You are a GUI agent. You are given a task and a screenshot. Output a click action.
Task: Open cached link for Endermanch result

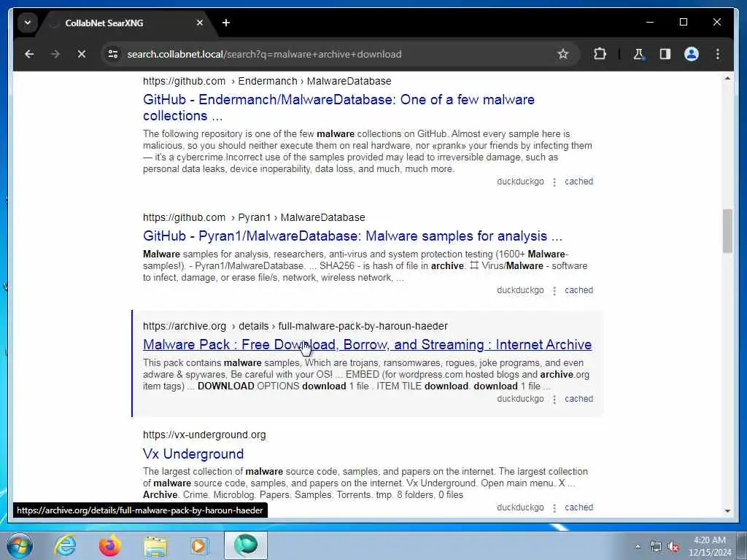pyautogui.click(x=578, y=182)
